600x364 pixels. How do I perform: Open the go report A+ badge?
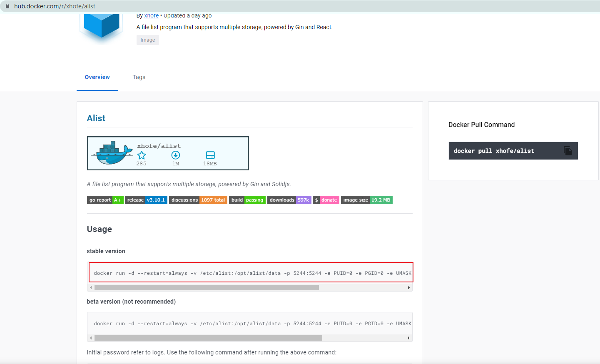pos(105,200)
